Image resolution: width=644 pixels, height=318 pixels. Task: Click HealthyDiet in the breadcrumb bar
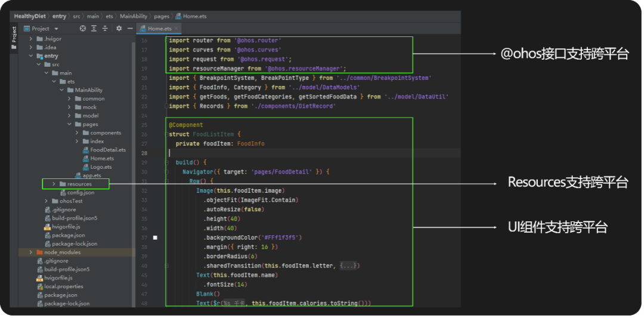pos(31,17)
